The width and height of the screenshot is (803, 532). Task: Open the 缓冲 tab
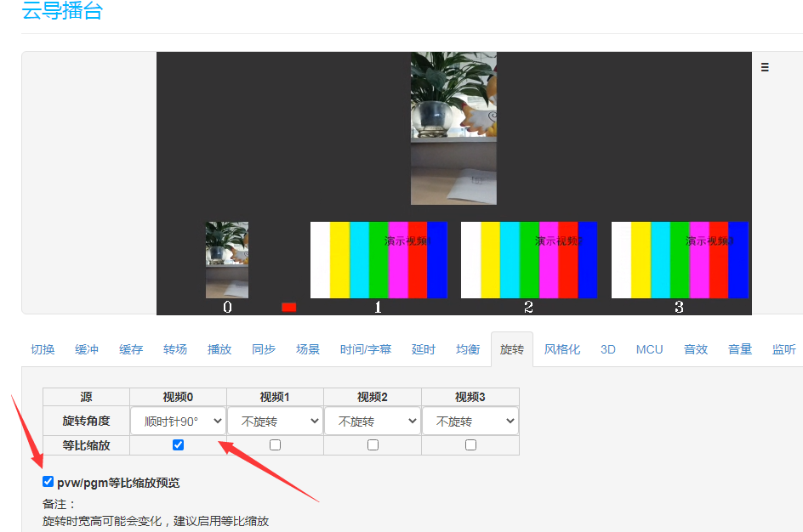(87, 349)
